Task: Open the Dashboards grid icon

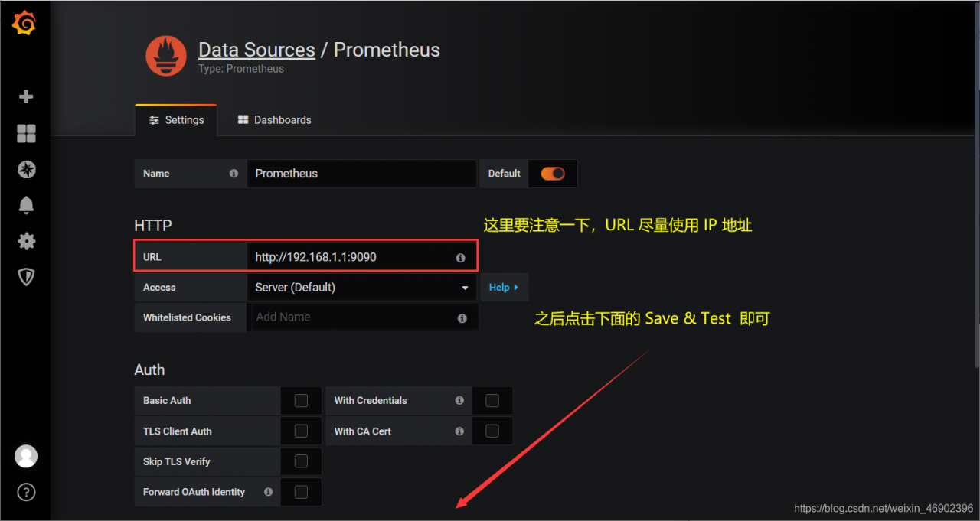Action: point(26,134)
